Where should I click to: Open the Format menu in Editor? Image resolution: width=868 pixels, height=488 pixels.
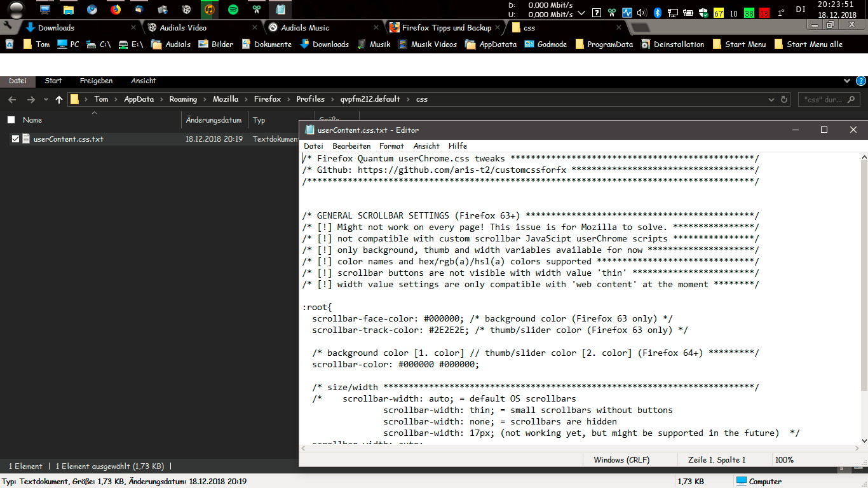coord(391,146)
